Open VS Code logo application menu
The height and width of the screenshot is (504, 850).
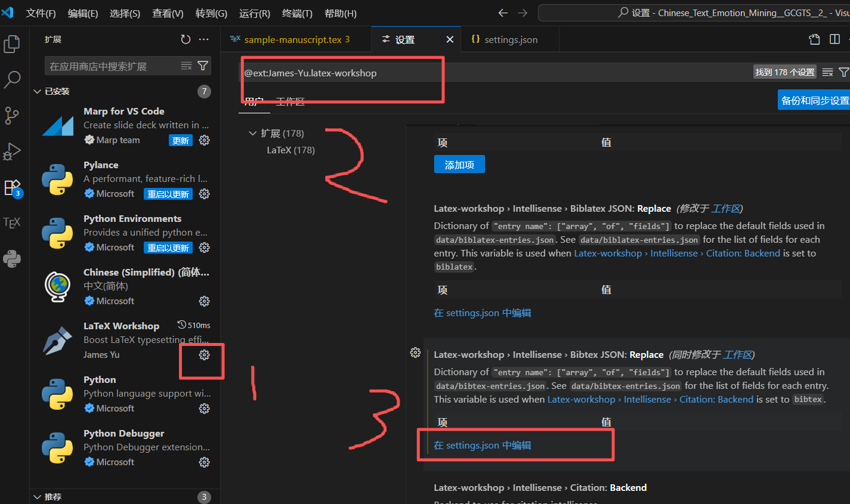(x=8, y=13)
